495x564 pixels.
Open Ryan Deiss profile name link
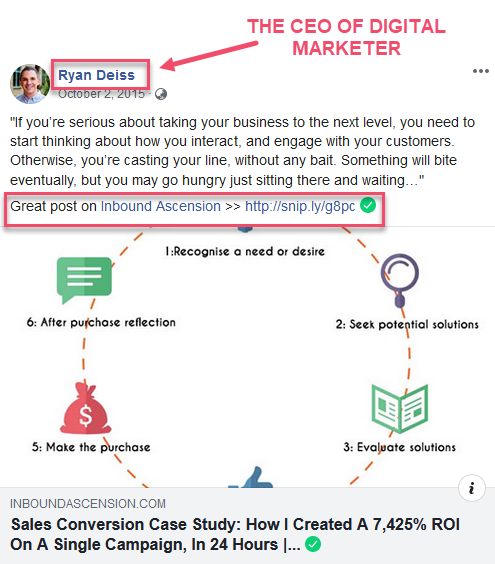point(96,75)
